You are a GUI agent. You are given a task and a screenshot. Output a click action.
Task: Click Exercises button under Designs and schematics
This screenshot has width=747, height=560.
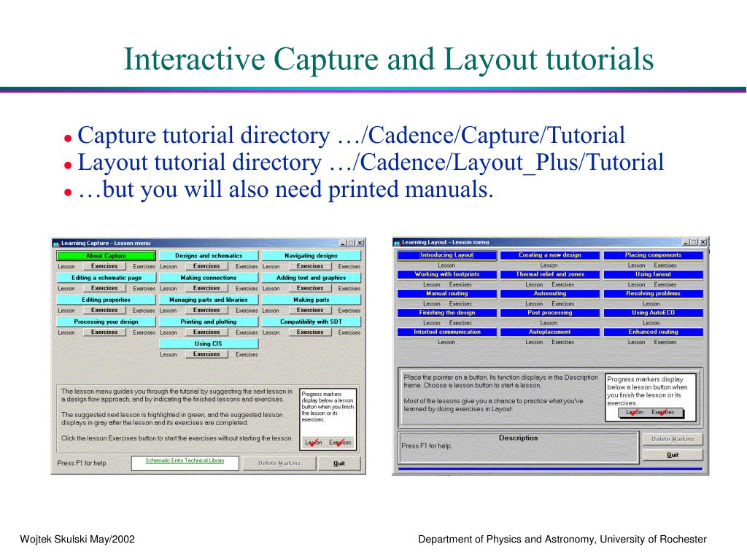pyautogui.click(x=206, y=266)
